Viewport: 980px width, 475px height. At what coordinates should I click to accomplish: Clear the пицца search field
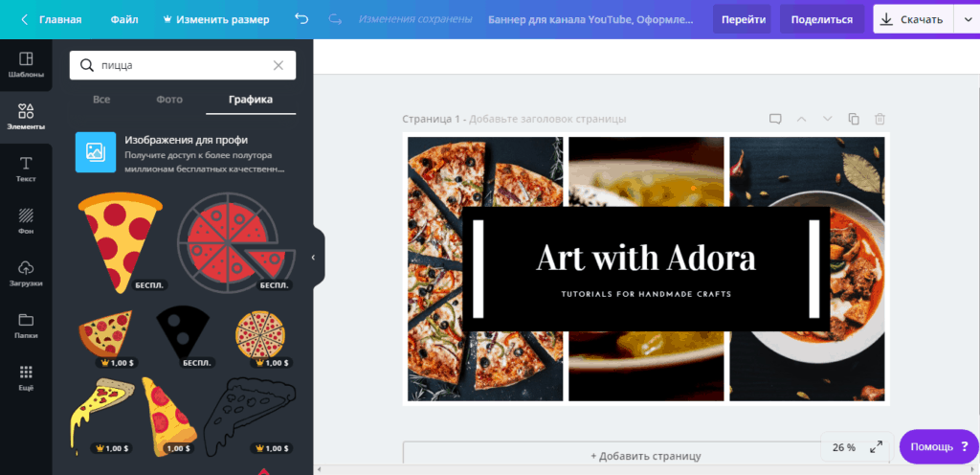[278, 66]
